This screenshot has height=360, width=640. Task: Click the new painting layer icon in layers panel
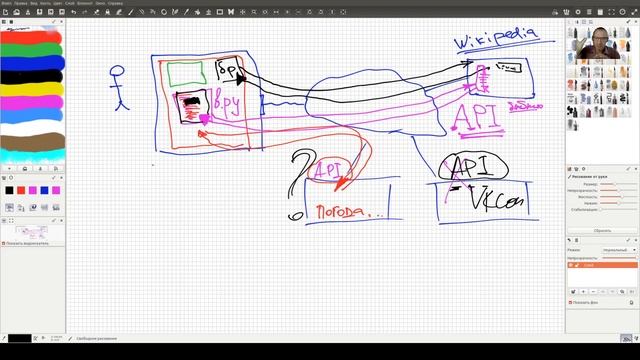point(573,291)
